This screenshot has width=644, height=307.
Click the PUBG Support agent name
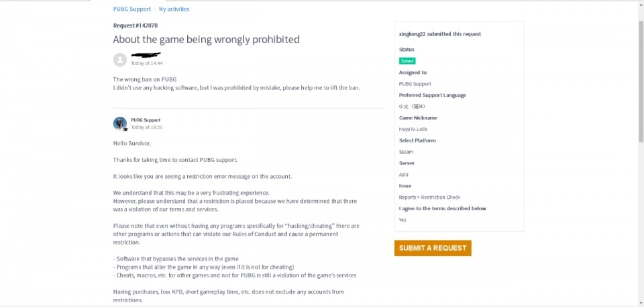pyautogui.click(x=146, y=120)
